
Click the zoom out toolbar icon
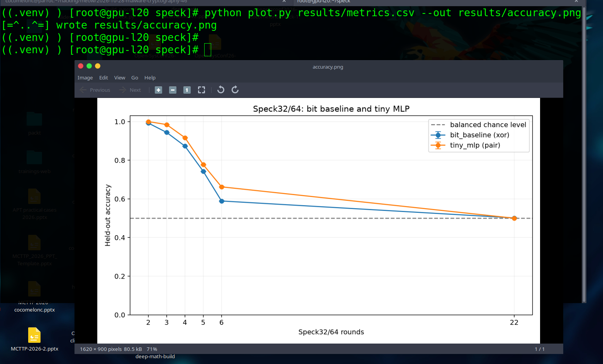click(x=173, y=90)
